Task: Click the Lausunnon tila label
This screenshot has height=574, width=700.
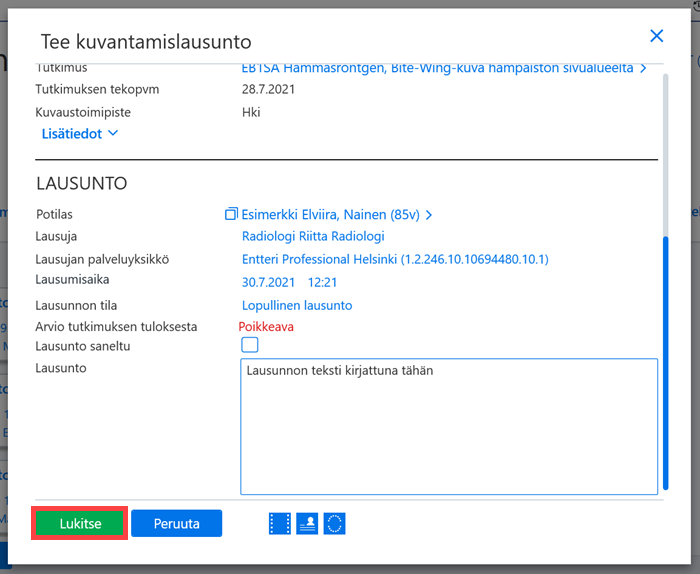Action: [x=76, y=305]
